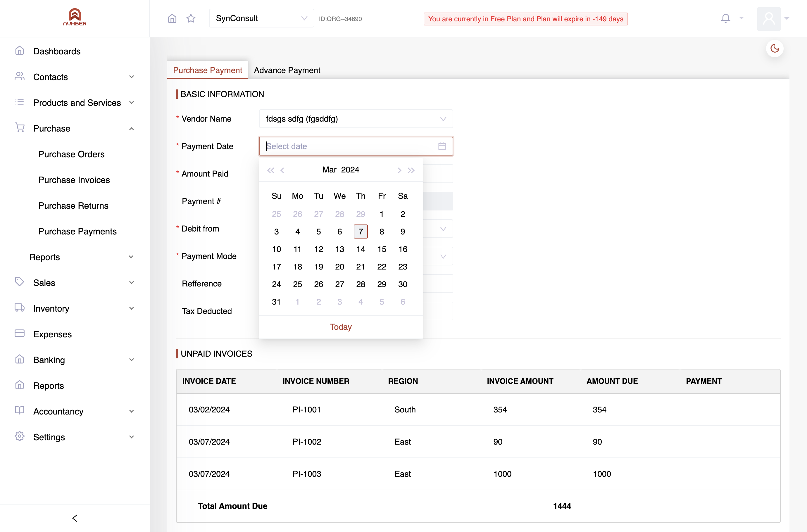This screenshot has height=532, width=807.
Task: Expand the Sales menu
Action: (x=132, y=283)
